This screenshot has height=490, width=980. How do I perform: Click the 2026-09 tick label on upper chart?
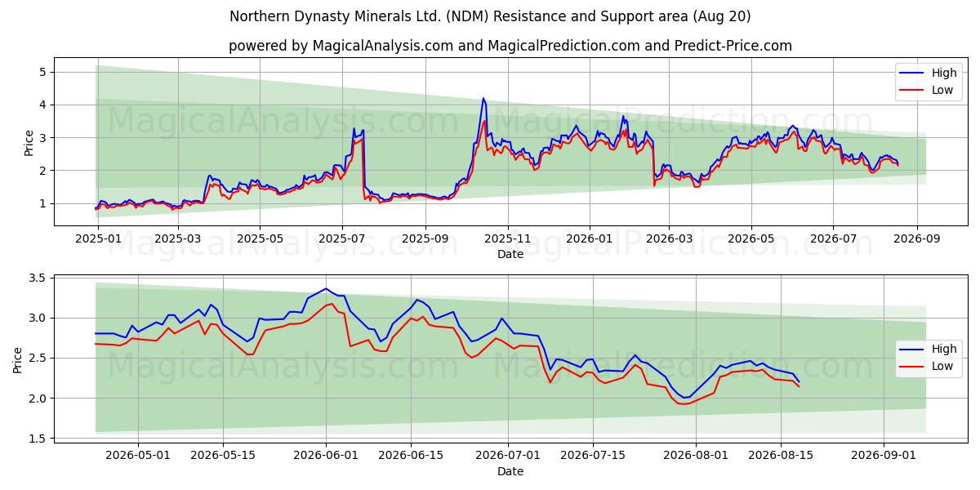[916, 238]
